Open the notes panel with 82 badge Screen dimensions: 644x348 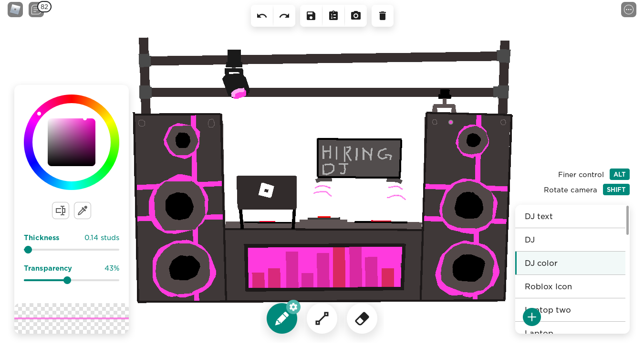(x=36, y=9)
